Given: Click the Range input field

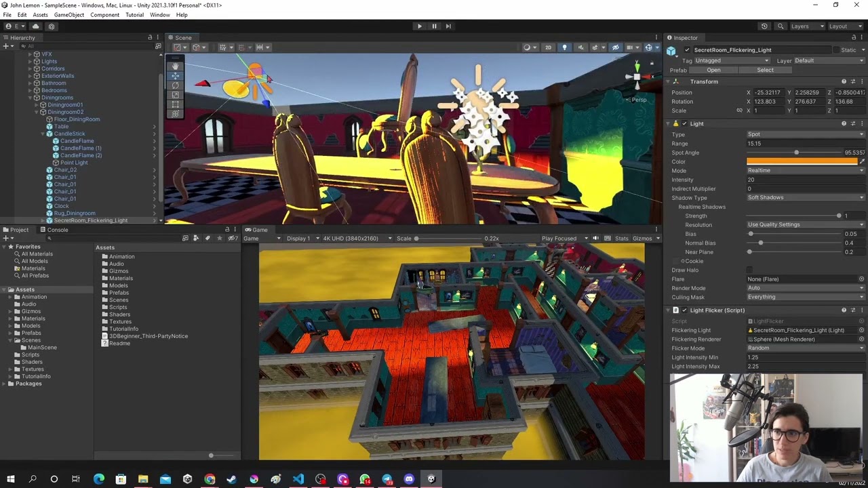Looking at the screenshot, I should 806,144.
